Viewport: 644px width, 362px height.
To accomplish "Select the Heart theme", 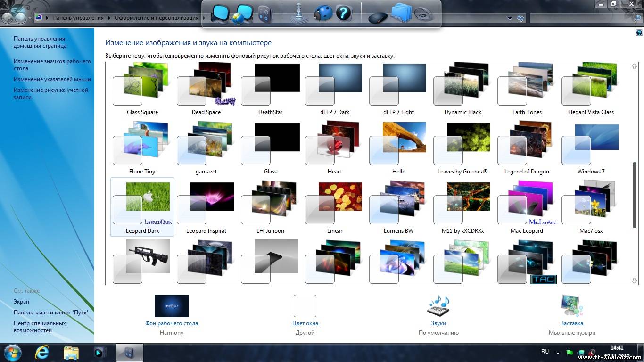I will click(x=334, y=148).
